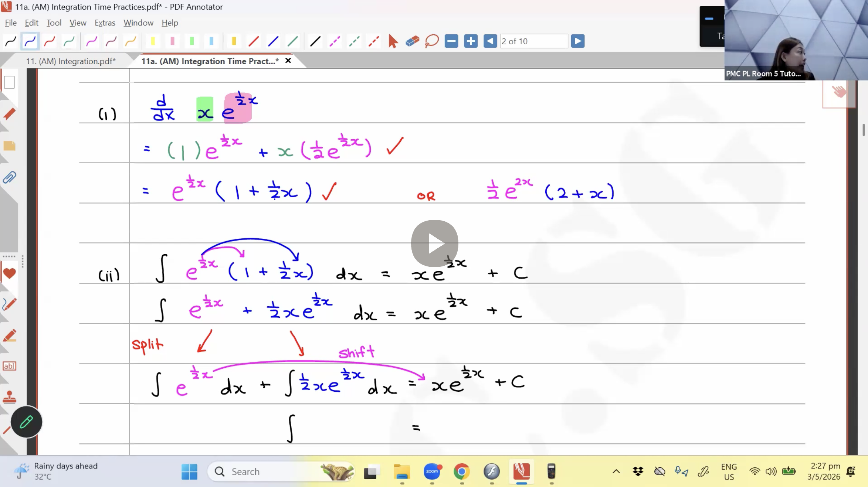Image resolution: width=868 pixels, height=487 pixels.
Task: Select the red dashed line tool
Action: coord(374,41)
